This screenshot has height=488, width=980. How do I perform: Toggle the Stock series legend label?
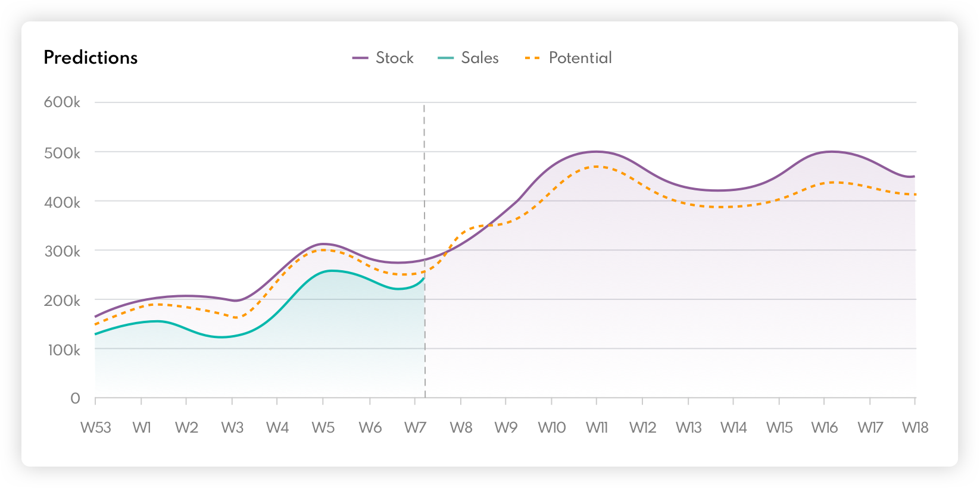tap(394, 58)
